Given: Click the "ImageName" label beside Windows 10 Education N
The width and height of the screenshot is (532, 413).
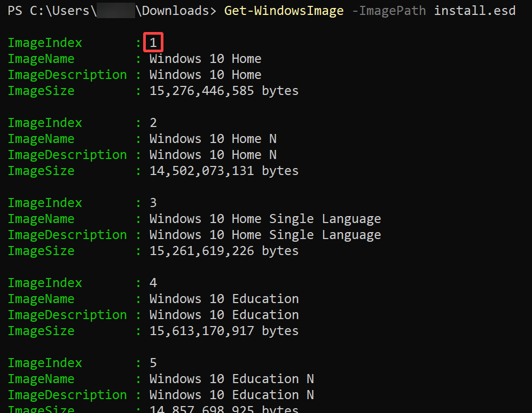Looking at the screenshot, I should pyautogui.click(x=41, y=379).
